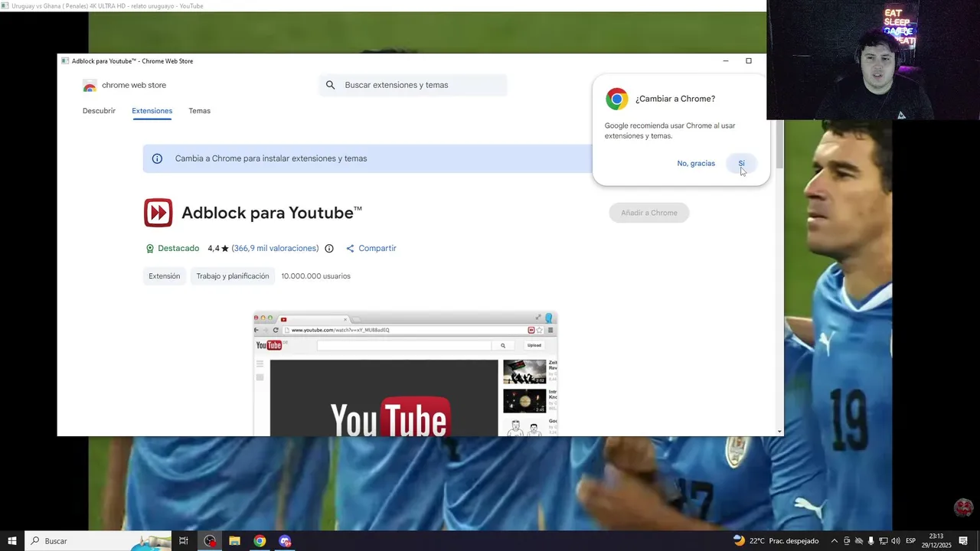
Task: Click the purple app icon in taskbar
Action: (286, 541)
